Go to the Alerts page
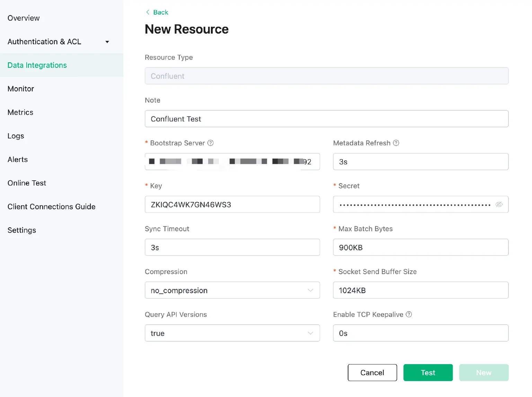 tap(17, 159)
